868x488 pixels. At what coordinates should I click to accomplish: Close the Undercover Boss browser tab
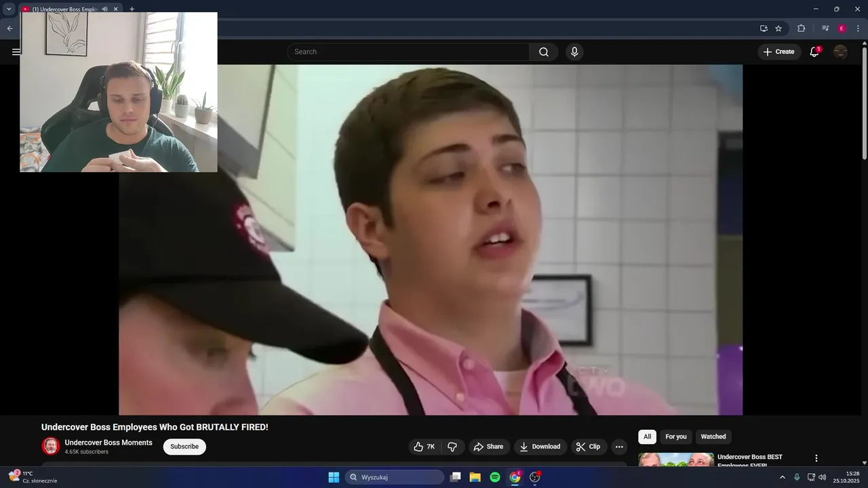(116, 9)
